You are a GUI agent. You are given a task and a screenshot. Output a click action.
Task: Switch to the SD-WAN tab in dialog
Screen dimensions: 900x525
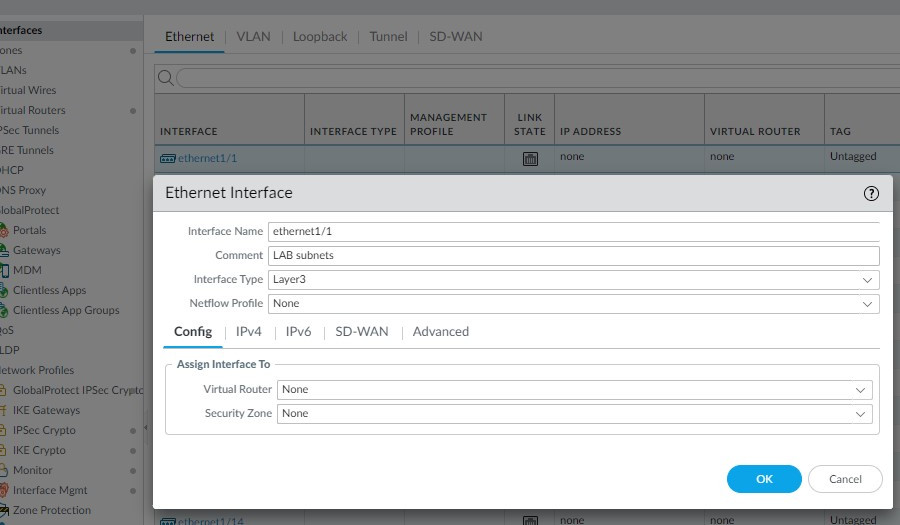pyautogui.click(x=362, y=332)
